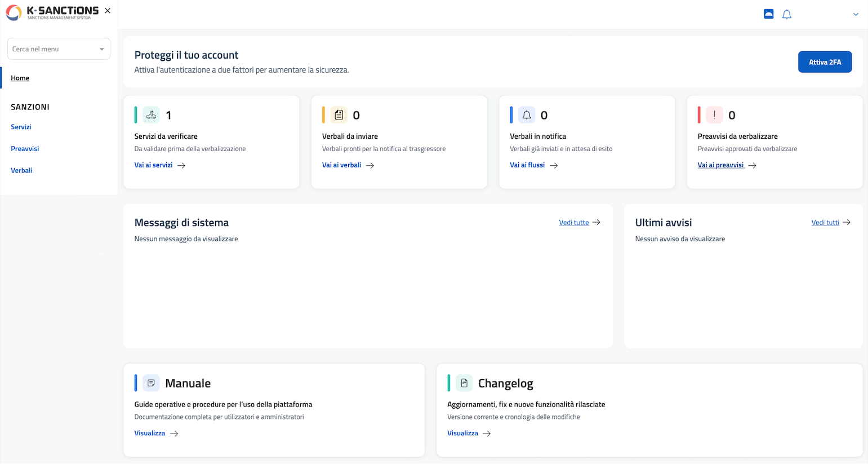Viewport: 868px width, 464px height.
Task: Go to Preavvisi in the sidebar
Action: (25, 149)
